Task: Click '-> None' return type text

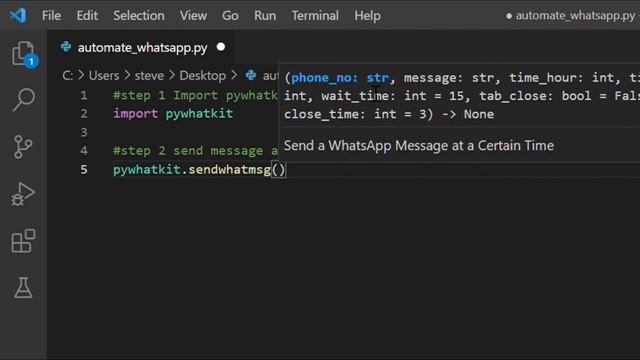Action: 468,114
